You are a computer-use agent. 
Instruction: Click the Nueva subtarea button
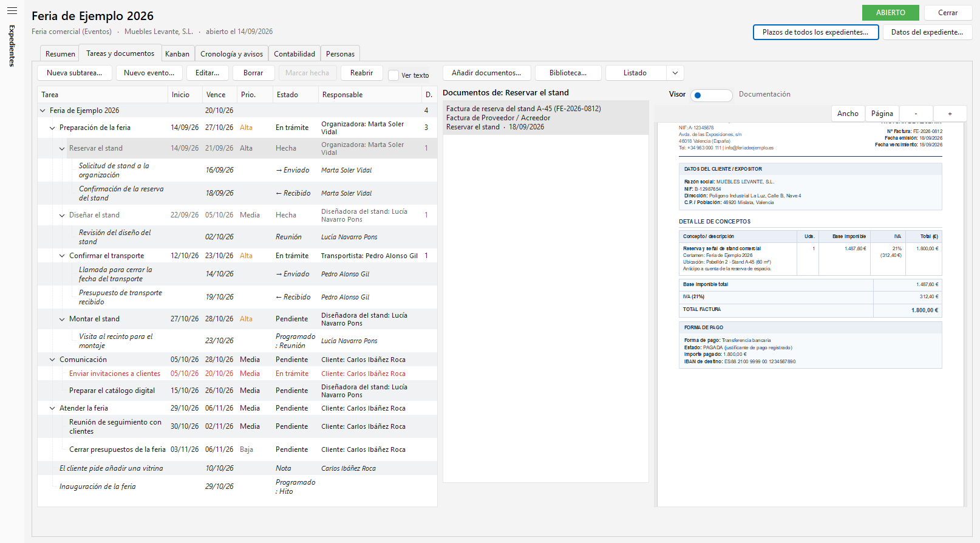click(75, 73)
